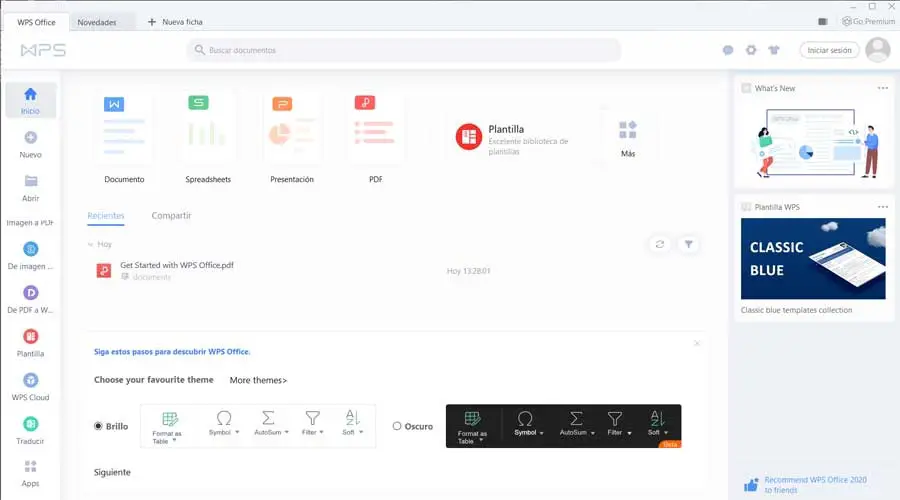Click Classic blue templates collection caption
The image size is (900, 500).
point(796,310)
